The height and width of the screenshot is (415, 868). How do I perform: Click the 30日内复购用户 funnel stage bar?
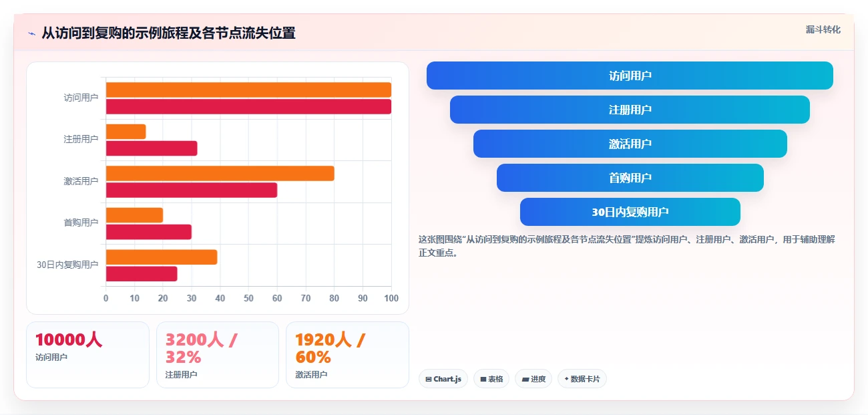pos(630,212)
